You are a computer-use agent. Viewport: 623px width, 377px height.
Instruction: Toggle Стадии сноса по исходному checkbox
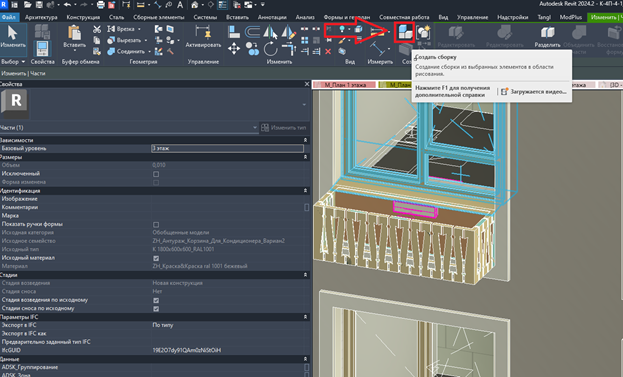(156, 309)
